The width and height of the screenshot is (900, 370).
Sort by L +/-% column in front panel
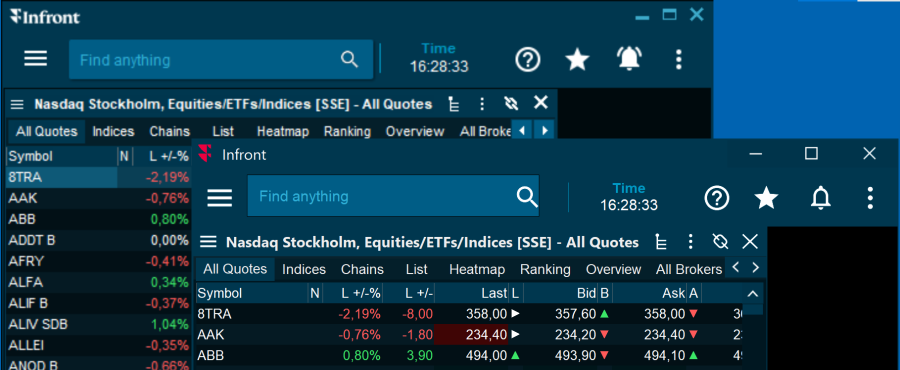(x=352, y=293)
